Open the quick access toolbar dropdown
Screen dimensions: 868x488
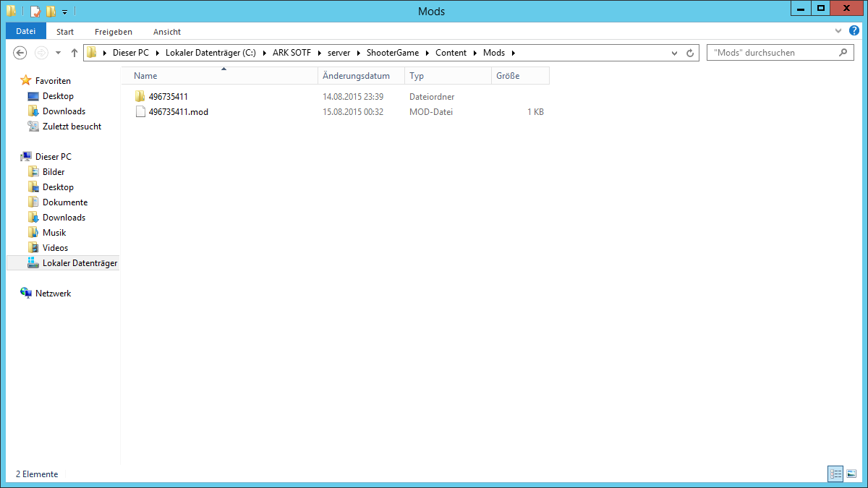[x=64, y=12]
